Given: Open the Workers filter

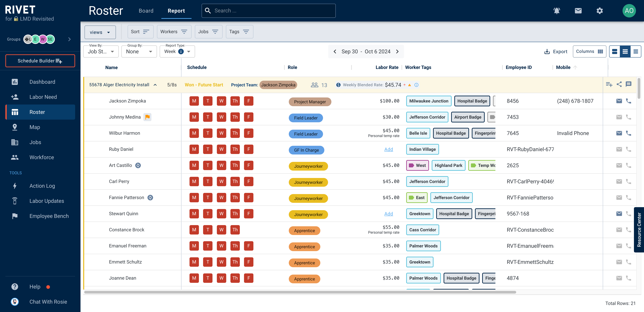Looking at the screenshot, I should coord(174,32).
